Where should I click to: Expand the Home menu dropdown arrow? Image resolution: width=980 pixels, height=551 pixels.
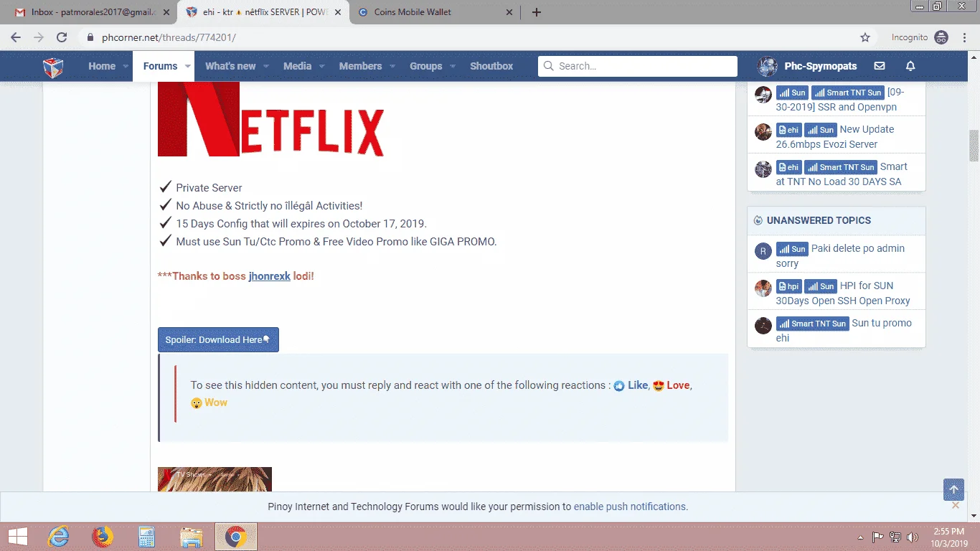click(126, 66)
